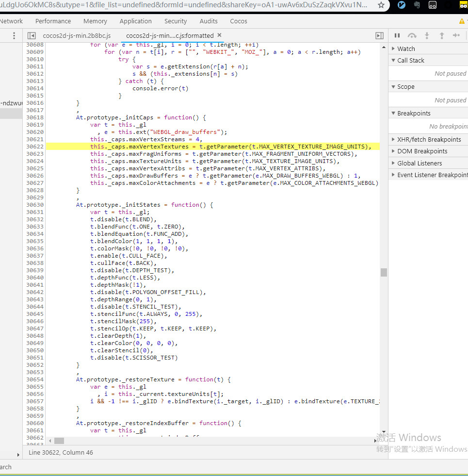Viewport: 468px width, 476px height.
Task: Click the vertical scrollbar thumb of code editor
Action: (384, 272)
